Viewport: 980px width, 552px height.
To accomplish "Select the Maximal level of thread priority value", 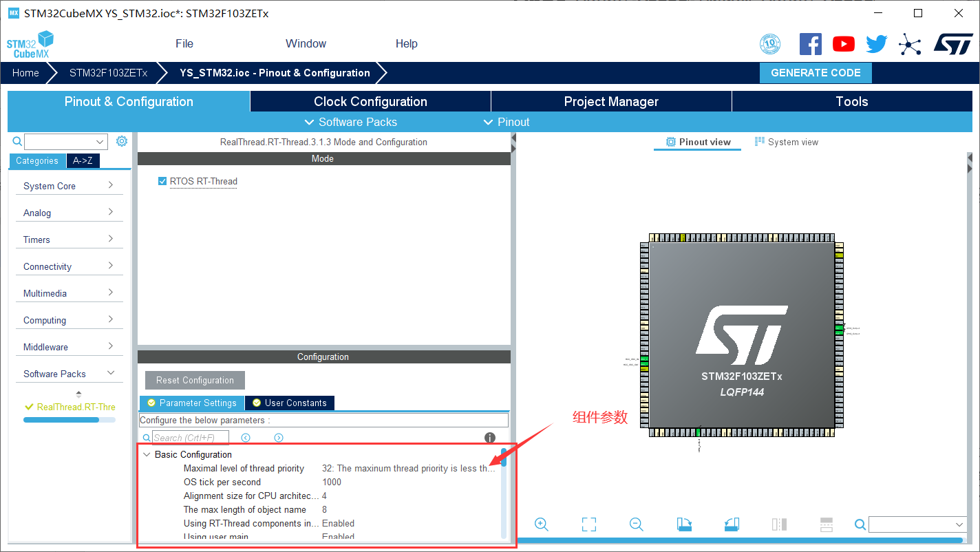I will click(409, 468).
